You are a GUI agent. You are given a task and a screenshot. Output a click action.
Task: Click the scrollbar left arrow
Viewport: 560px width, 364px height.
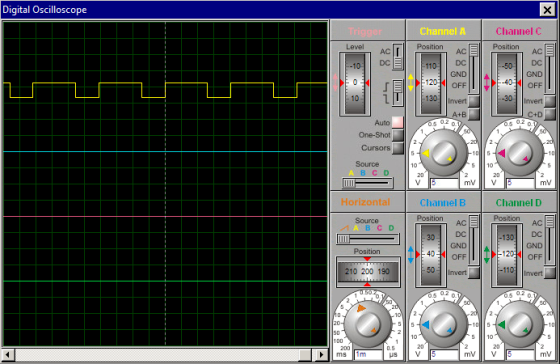[x=8, y=355]
